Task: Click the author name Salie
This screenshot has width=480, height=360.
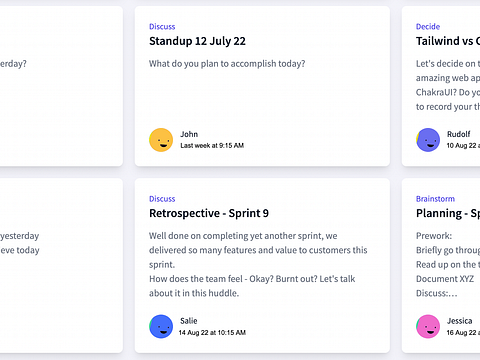Action: pyautogui.click(x=189, y=321)
